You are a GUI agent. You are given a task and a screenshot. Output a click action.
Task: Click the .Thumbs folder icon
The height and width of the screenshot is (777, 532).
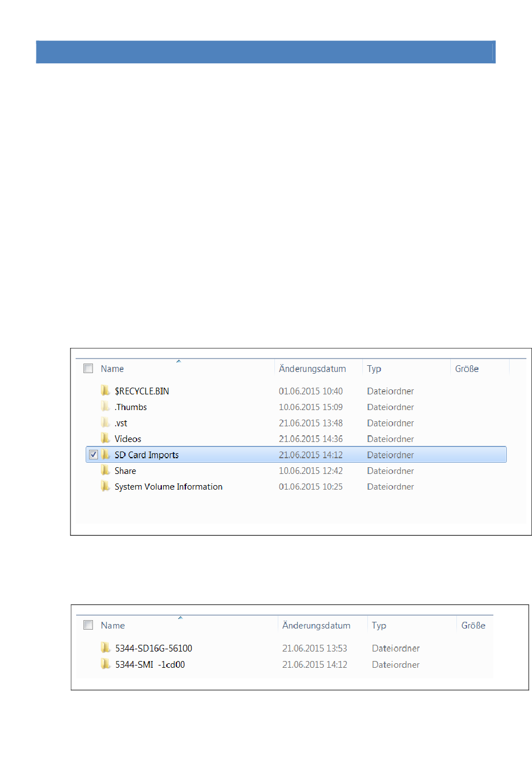[105, 406]
